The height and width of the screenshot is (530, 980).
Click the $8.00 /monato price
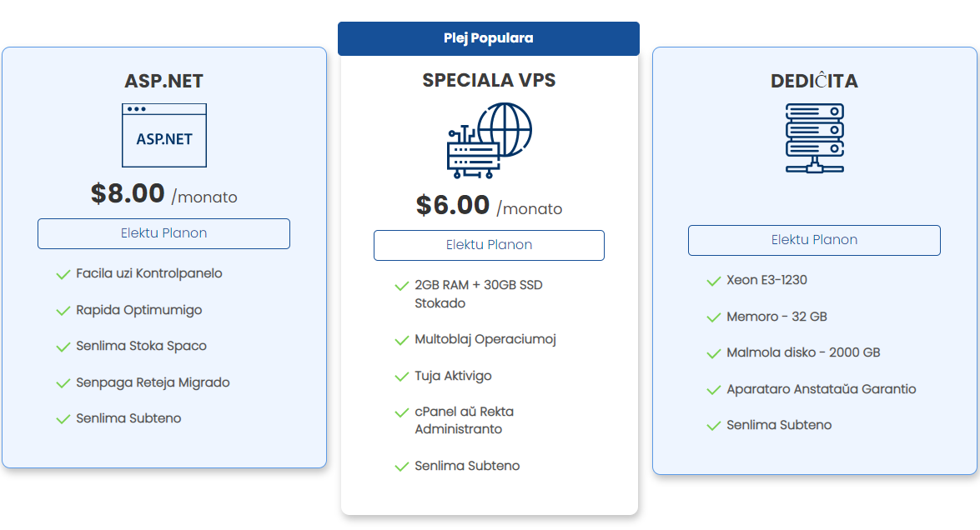[x=163, y=193]
